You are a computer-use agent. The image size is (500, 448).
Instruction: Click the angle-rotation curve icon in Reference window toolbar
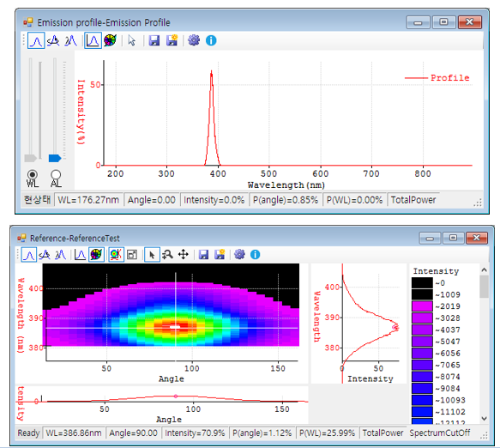tap(45, 255)
